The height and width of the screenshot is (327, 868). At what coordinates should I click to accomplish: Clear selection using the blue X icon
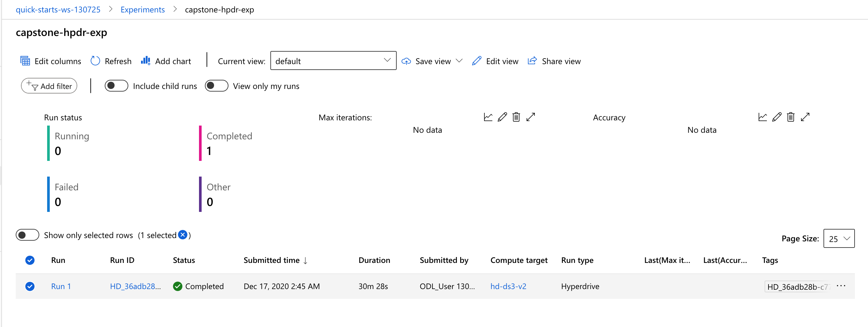183,235
